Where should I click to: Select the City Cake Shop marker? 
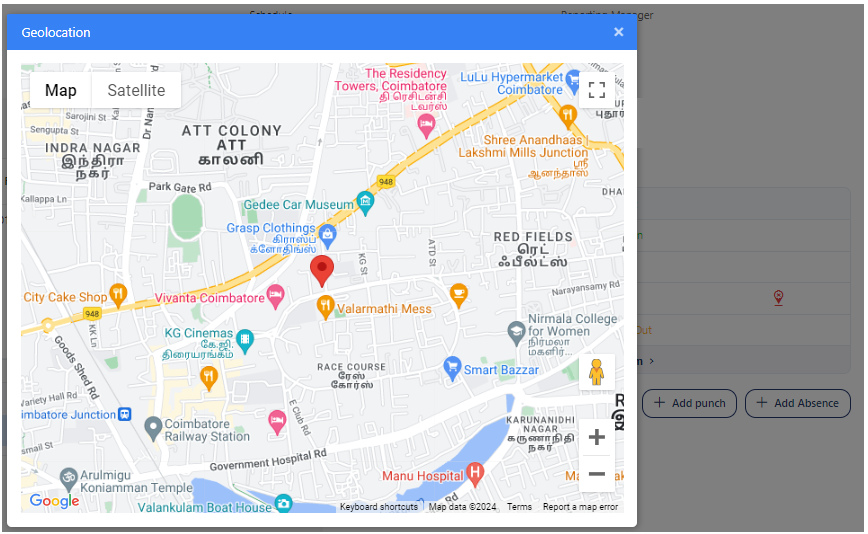pyautogui.click(x=118, y=296)
